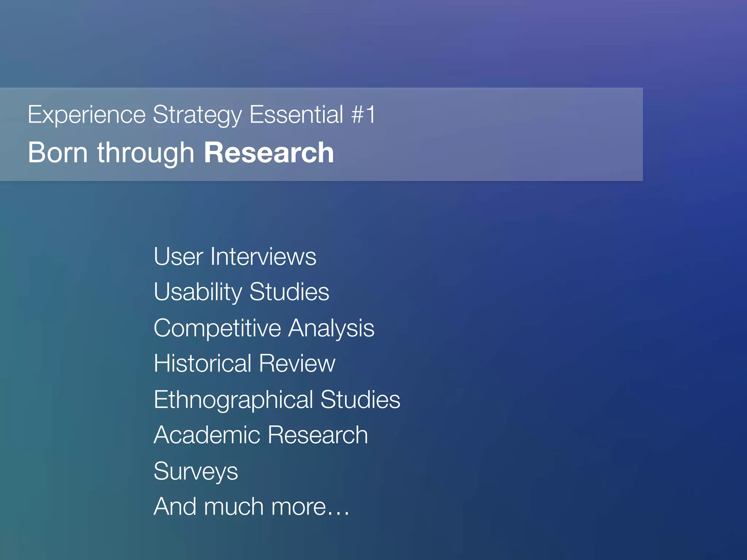Select the 'Historical Review' list item

click(x=244, y=363)
